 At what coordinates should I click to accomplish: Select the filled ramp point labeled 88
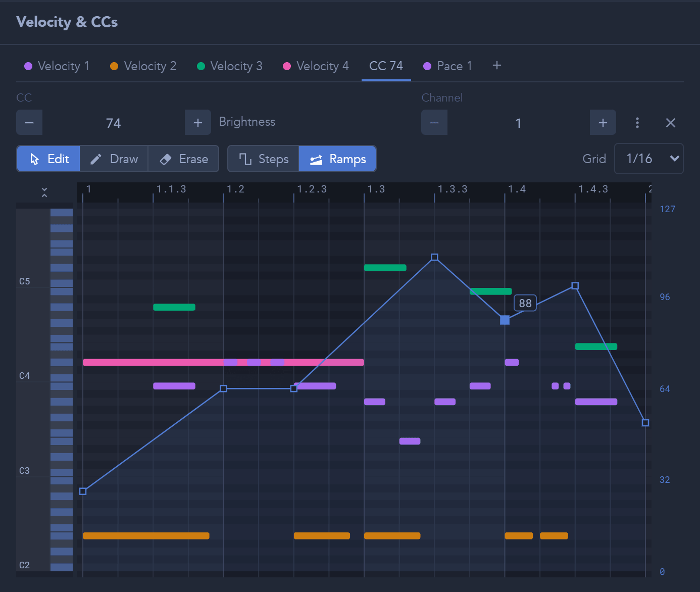pyautogui.click(x=505, y=320)
